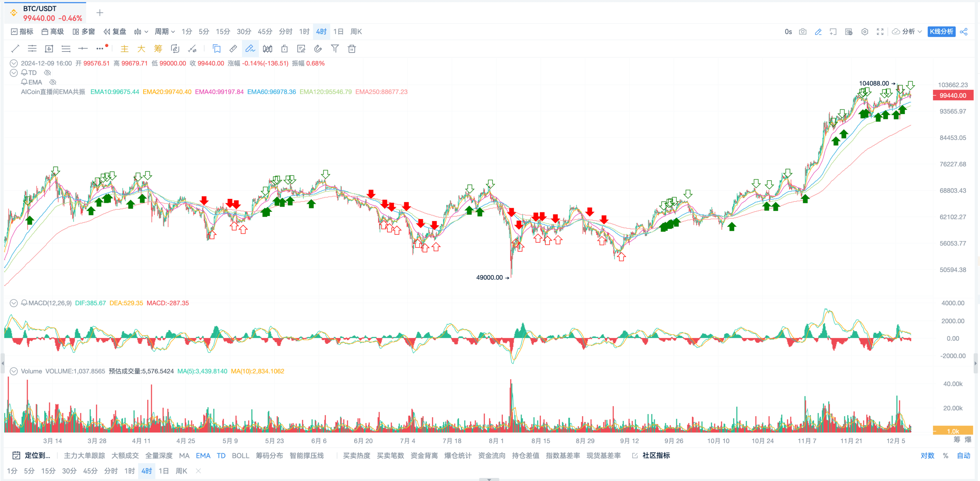The width and height of the screenshot is (980, 481).
Task: Switch to 1日 period in top bar
Action: (338, 32)
